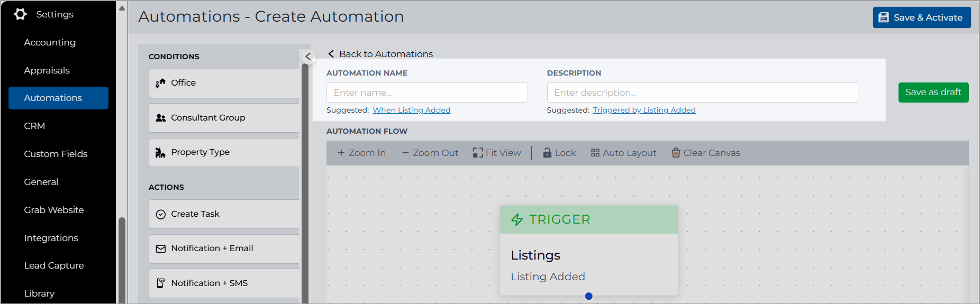Zoom Out on the canvas
The image size is (980, 304).
[x=430, y=153]
